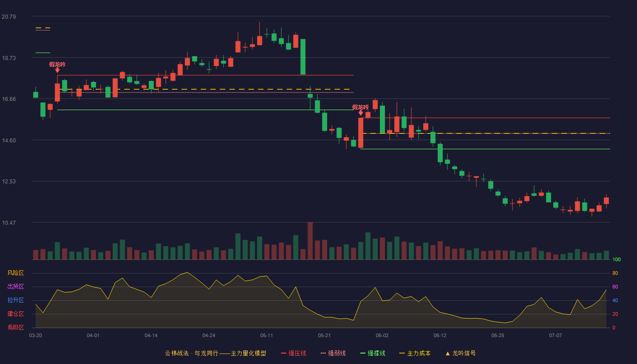Click the 05-11 date axis label
This screenshot has width=637, height=364.
[267, 335]
